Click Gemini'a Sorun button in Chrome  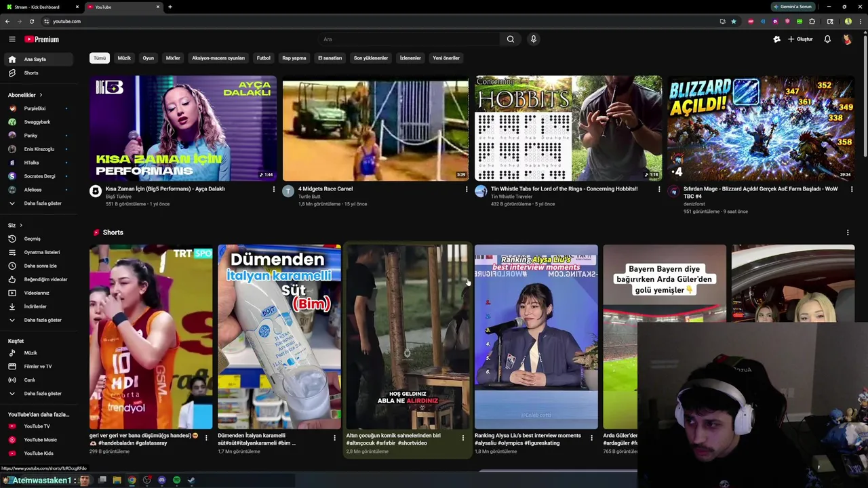(792, 7)
